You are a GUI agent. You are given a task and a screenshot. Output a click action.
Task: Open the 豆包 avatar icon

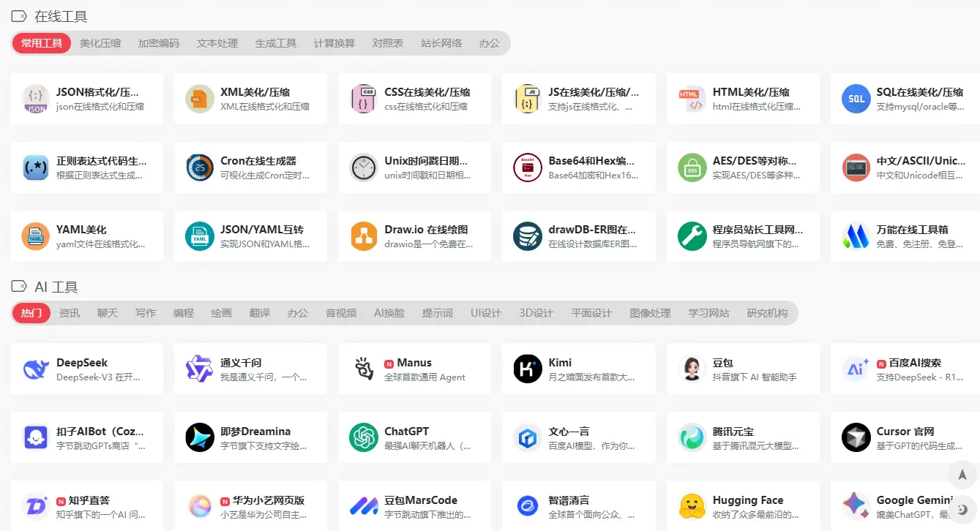(x=692, y=369)
